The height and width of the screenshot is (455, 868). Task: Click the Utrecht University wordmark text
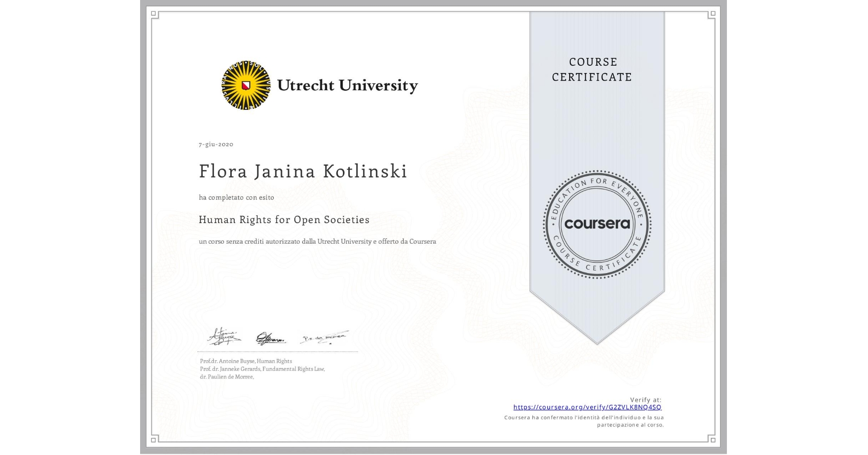pos(348,85)
